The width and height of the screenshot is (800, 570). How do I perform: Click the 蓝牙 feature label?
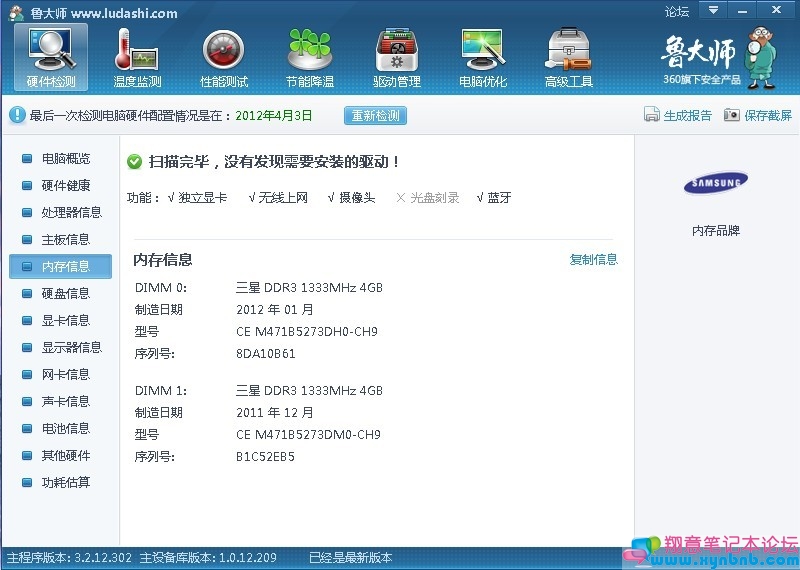coord(499,197)
